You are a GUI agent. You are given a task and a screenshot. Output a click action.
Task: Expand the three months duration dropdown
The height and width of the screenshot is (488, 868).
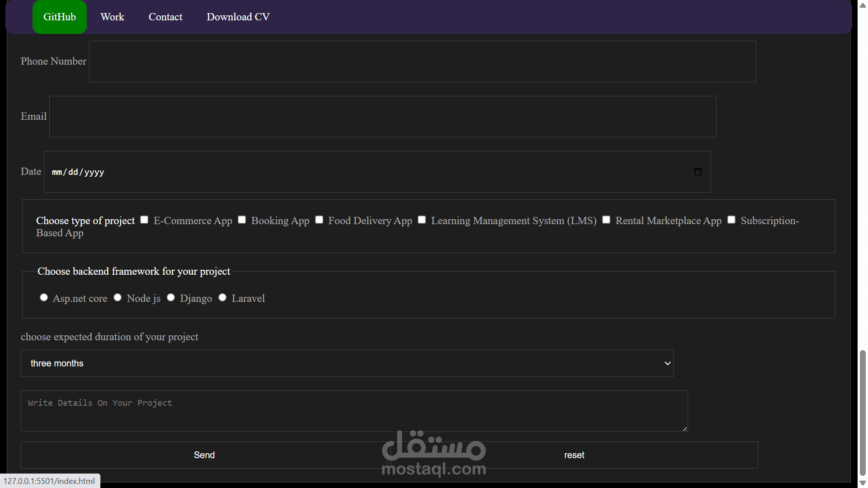347,363
